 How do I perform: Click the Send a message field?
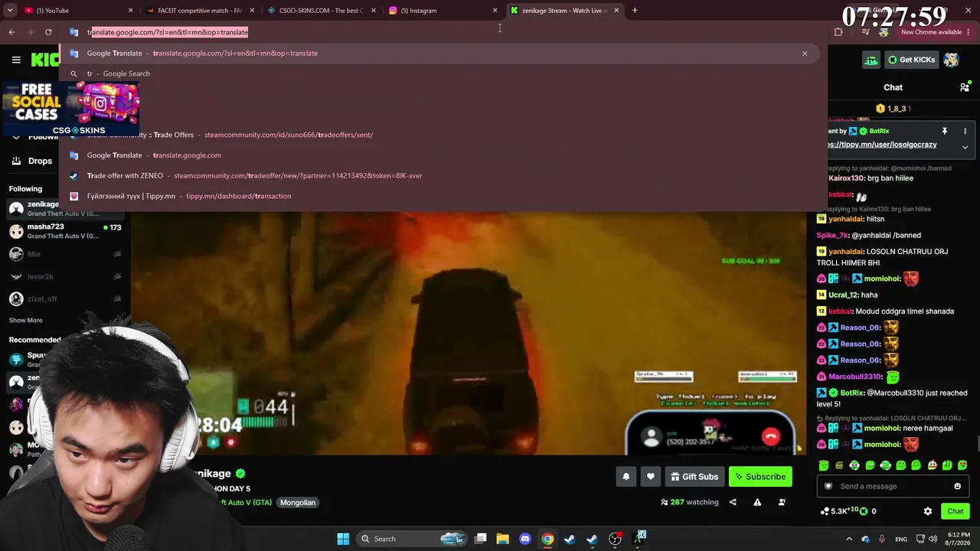click(892, 486)
